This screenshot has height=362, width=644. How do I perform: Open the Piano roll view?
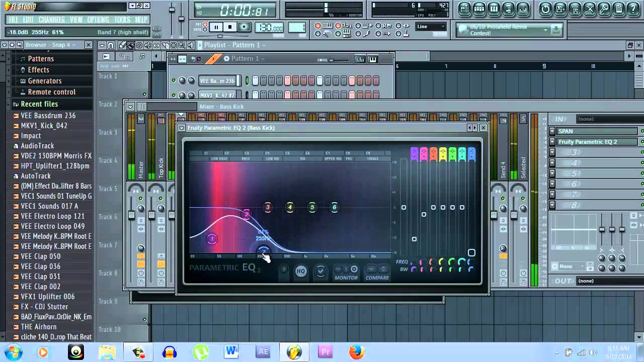pyautogui.click(x=494, y=9)
